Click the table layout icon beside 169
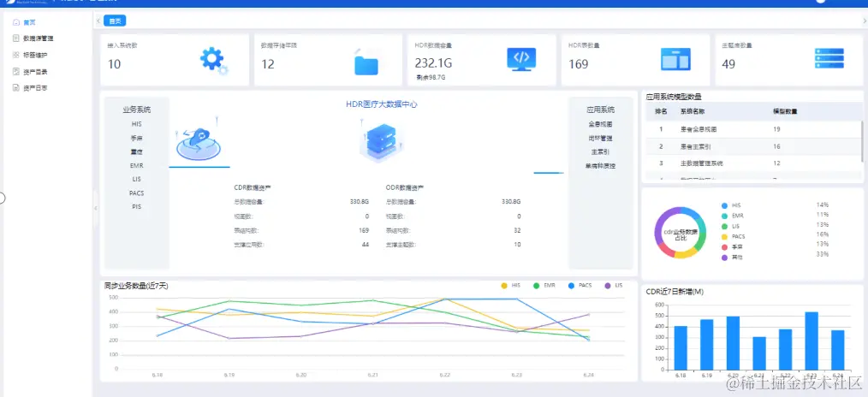The width and height of the screenshot is (868, 397). click(675, 59)
